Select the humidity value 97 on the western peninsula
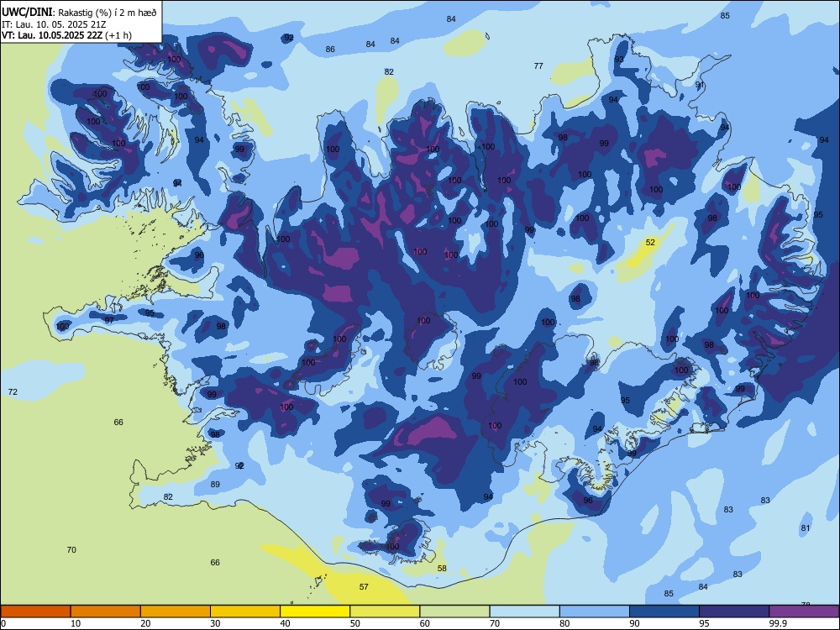This screenshot has height=630, width=840. [x=109, y=320]
